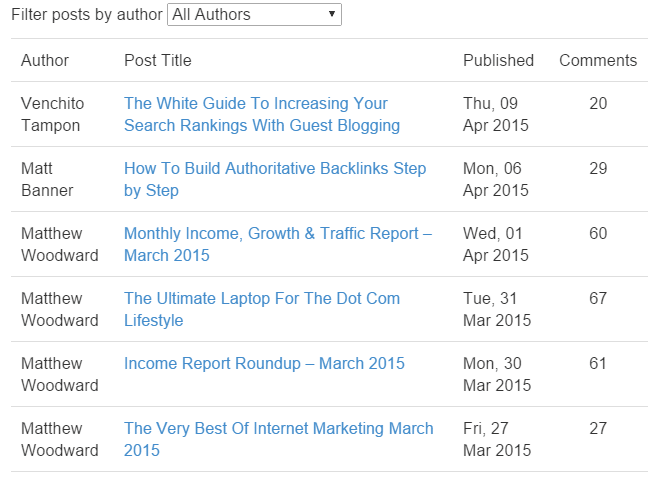Click the 60 comments count

[598, 233]
